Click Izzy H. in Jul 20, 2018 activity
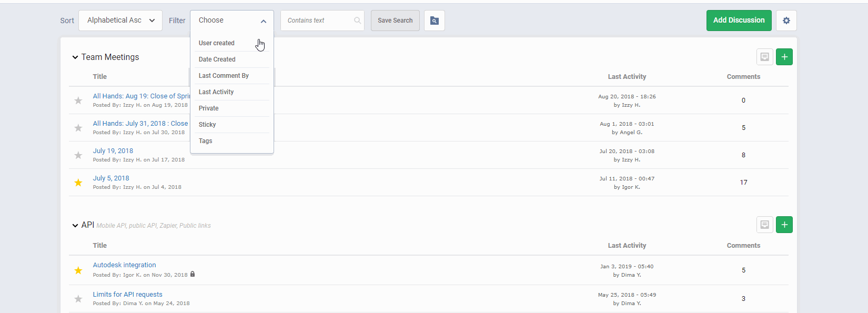868x313 pixels. [x=631, y=160]
